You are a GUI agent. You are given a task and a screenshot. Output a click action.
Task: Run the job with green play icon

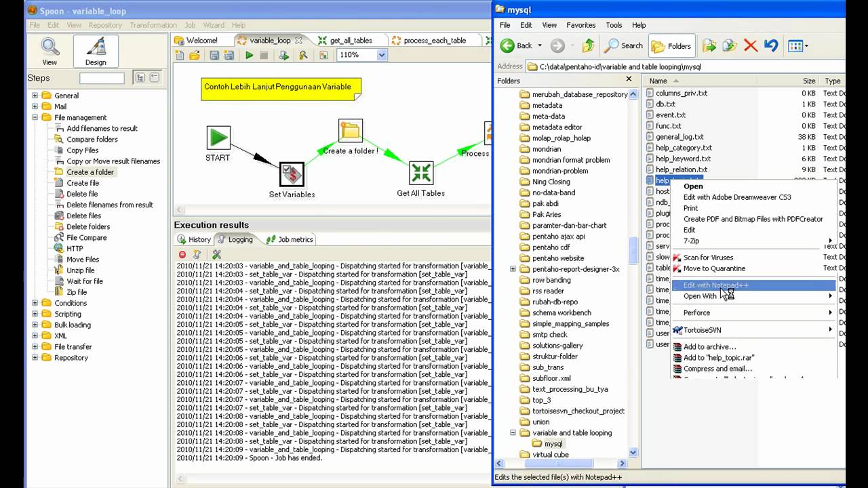[x=250, y=56]
